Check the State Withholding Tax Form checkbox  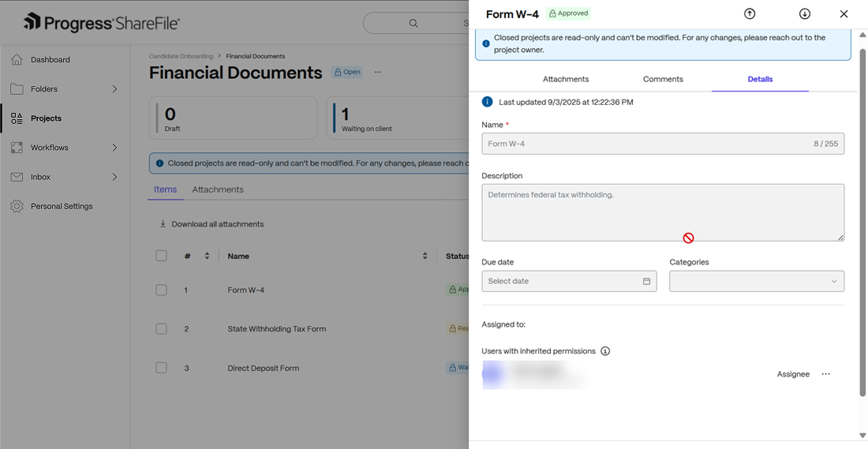point(161,329)
